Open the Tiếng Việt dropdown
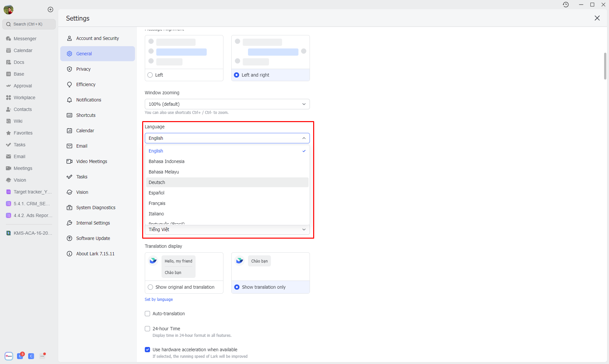 tap(227, 229)
